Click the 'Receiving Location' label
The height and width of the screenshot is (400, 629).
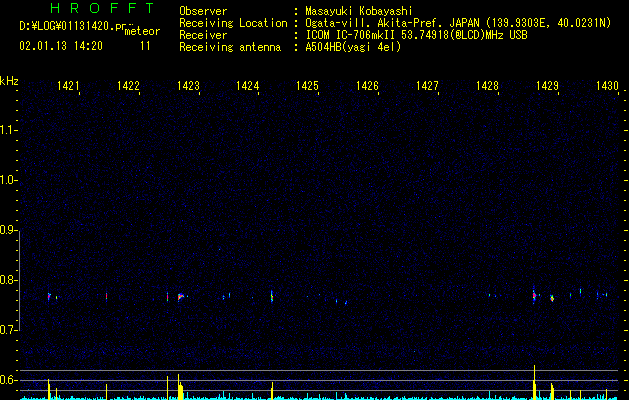click(x=233, y=23)
